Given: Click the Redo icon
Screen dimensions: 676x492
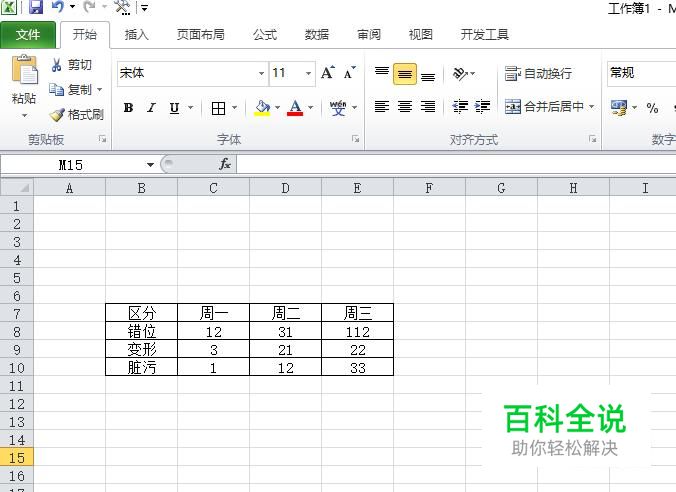Looking at the screenshot, I should [x=89, y=7].
